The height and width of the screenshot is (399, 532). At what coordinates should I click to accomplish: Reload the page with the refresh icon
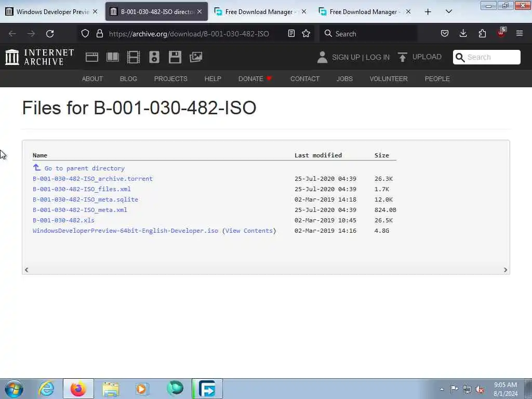click(x=50, y=34)
